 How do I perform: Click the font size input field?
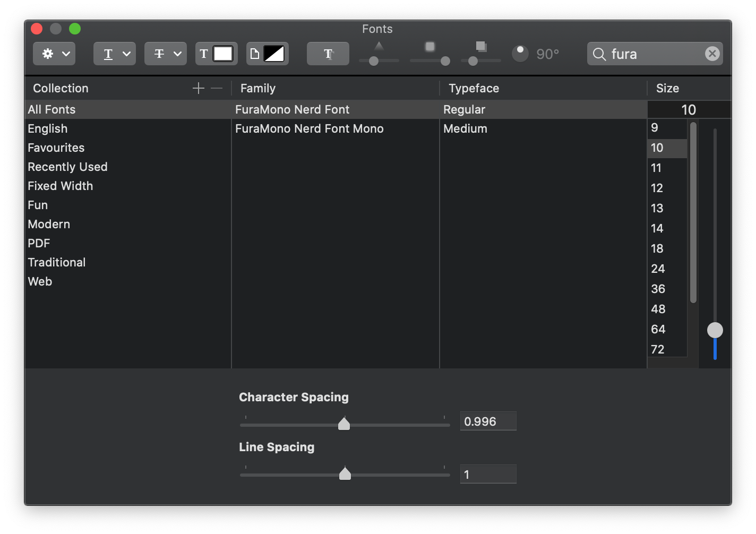[x=689, y=109]
